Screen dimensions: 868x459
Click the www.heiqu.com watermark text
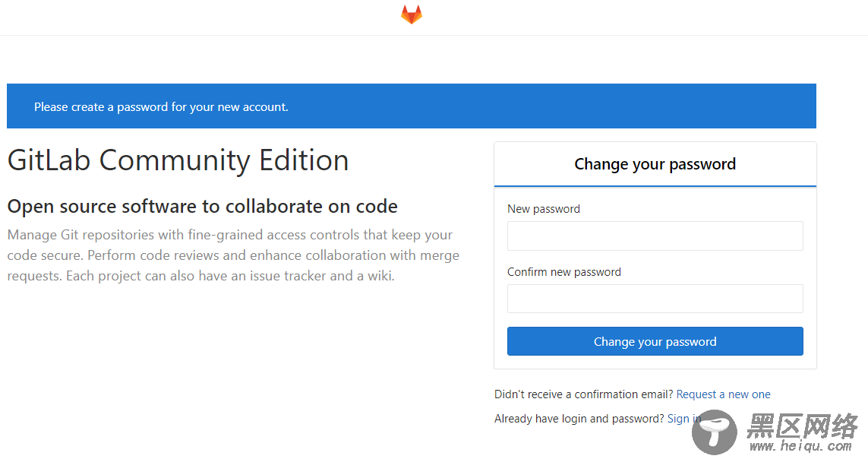(x=800, y=446)
